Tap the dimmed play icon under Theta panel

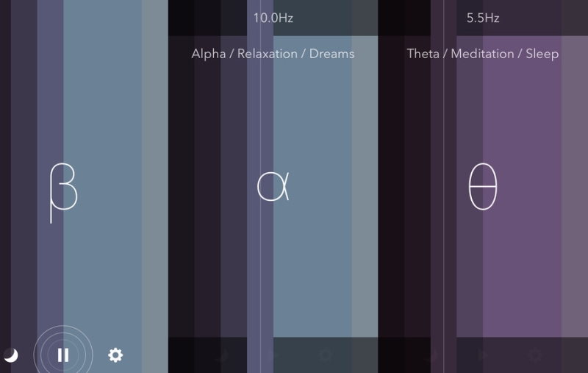coord(484,355)
